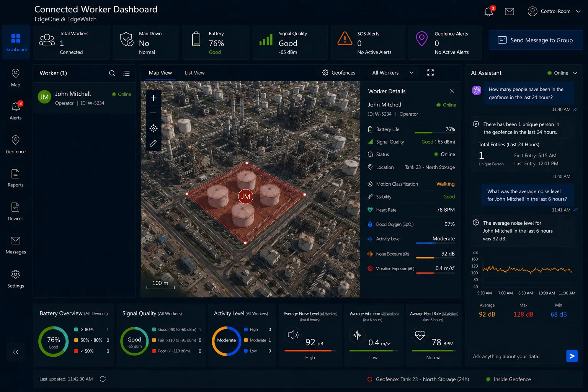This screenshot has width=588, height=392.
Task: Open Map in the left sidebar
Action: coord(16,78)
